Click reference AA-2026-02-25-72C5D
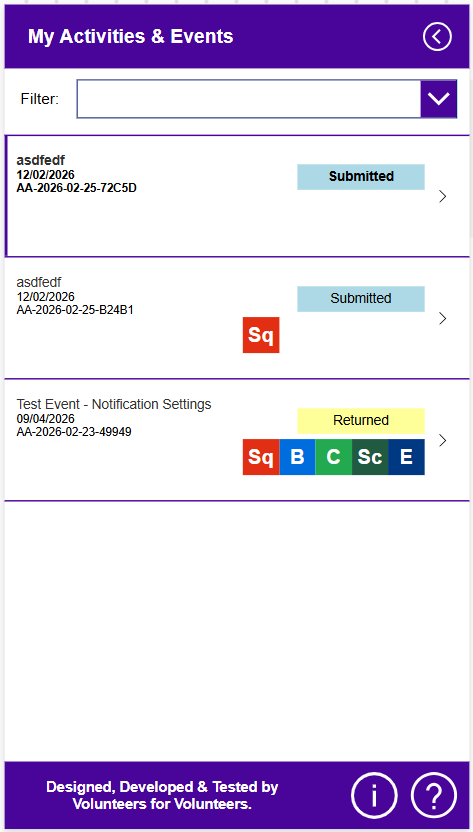The height and width of the screenshot is (832, 473). tap(76, 188)
